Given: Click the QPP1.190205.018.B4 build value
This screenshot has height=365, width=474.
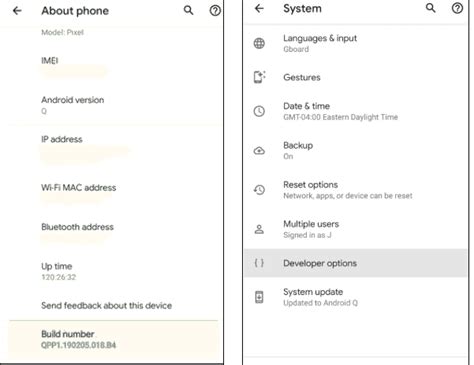Looking at the screenshot, I should pyautogui.click(x=79, y=345).
